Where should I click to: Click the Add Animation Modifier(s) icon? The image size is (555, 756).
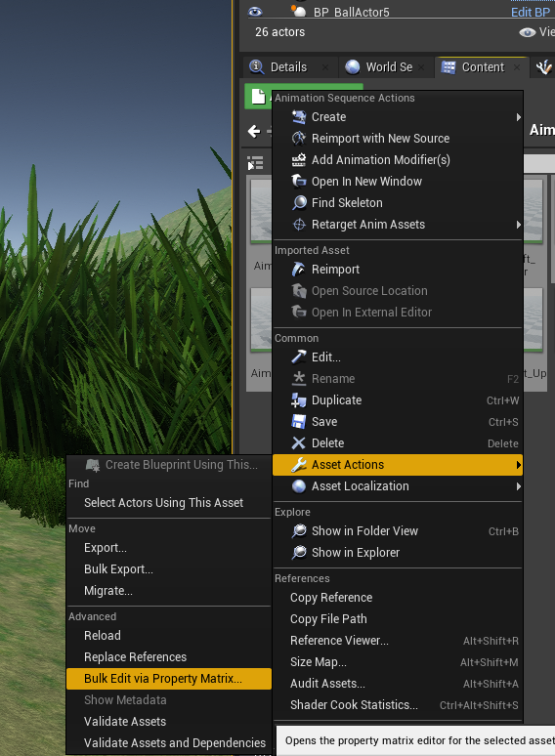tap(299, 159)
